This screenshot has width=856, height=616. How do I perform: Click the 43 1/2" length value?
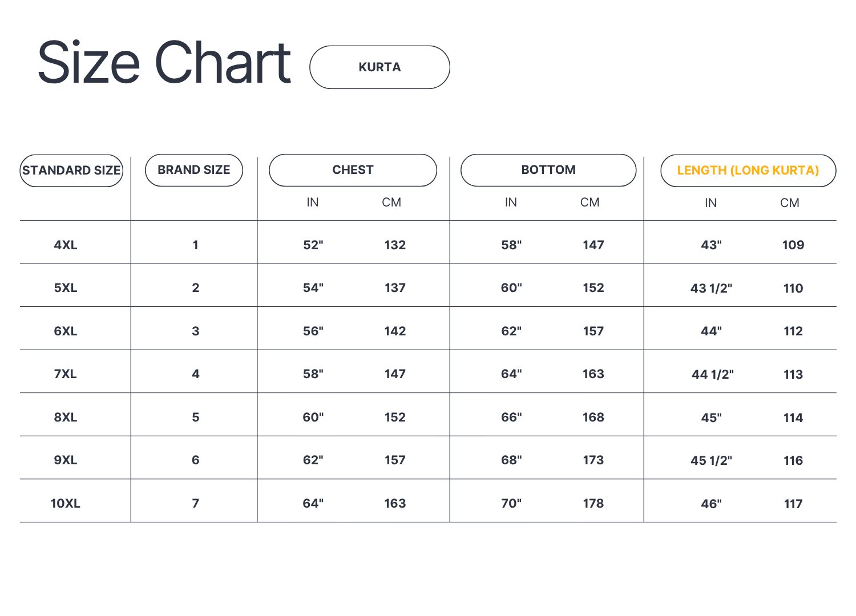[711, 289]
